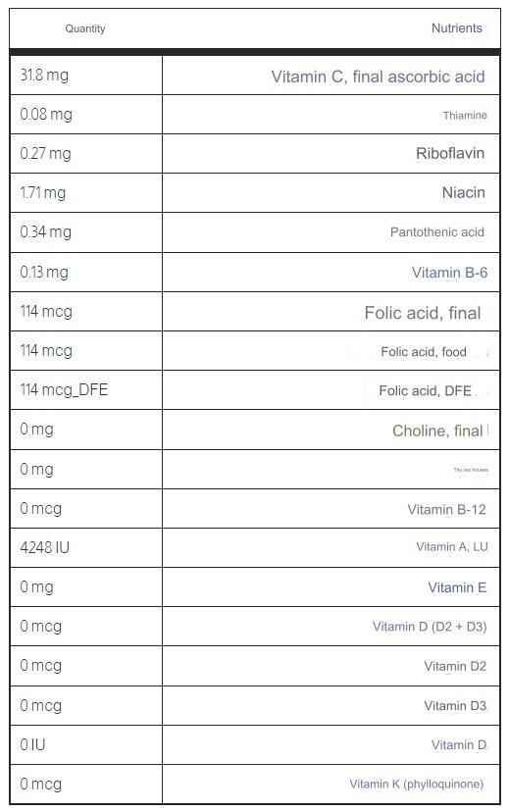Open the Riboflavin nutrient entry
This screenshot has height=812, width=509.
point(450,153)
